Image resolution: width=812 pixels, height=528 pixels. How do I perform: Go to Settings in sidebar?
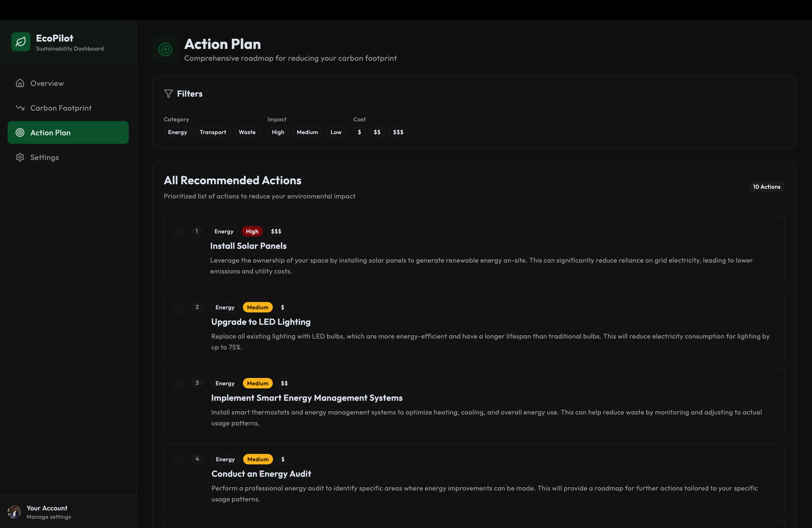(44, 157)
